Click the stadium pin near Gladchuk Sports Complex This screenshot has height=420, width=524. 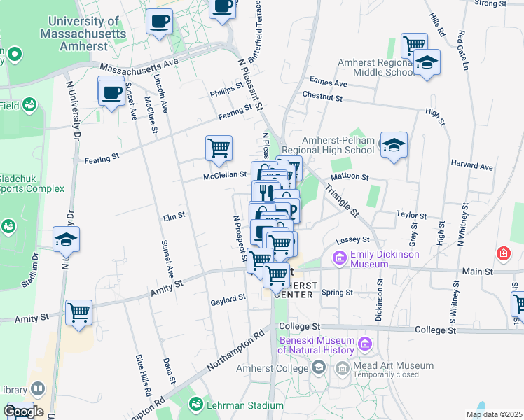pos(8,226)
